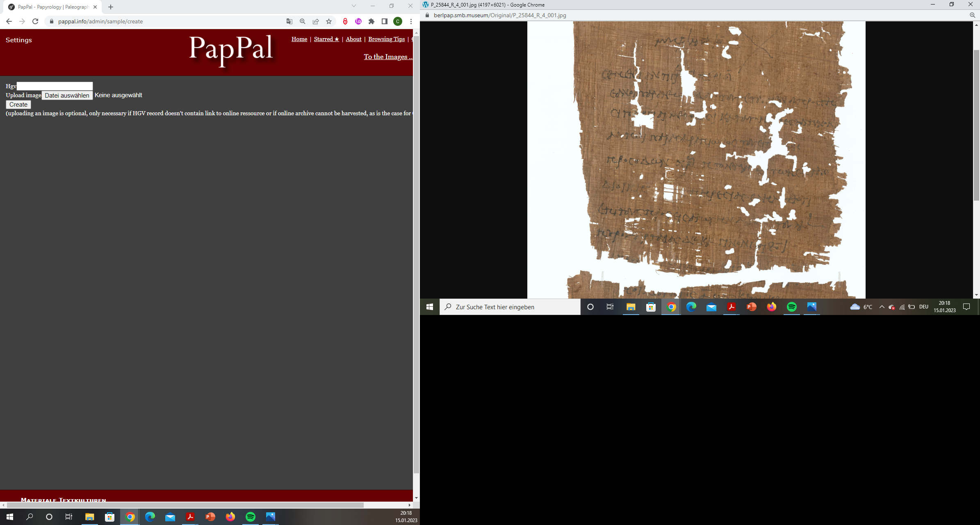Open a new tab with the plus button
980x525 pixels.
(111, 7)
